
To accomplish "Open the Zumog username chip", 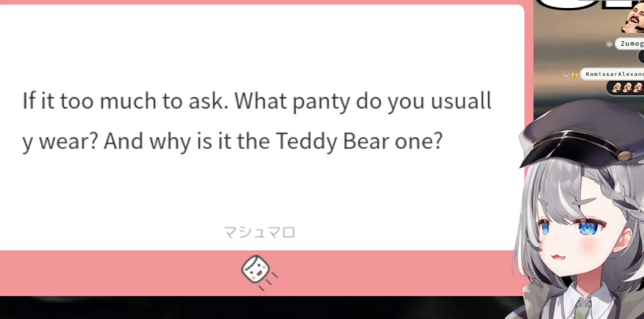I will [x=629, y=44].
